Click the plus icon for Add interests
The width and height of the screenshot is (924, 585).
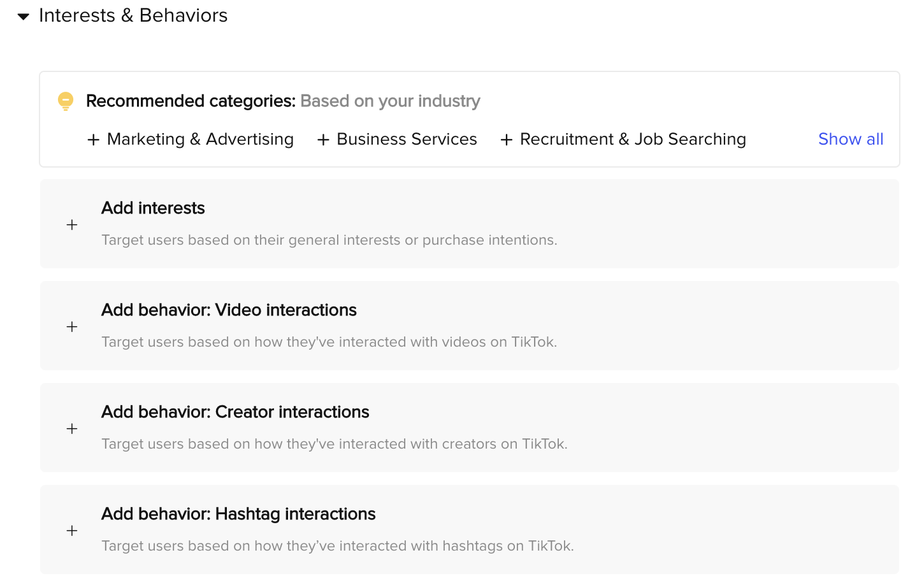72,224
